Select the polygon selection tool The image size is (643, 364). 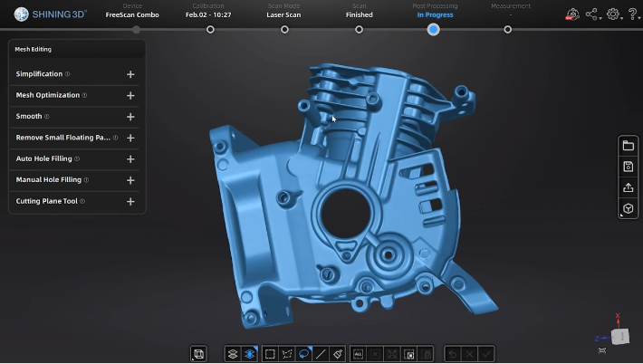point(286,354)
